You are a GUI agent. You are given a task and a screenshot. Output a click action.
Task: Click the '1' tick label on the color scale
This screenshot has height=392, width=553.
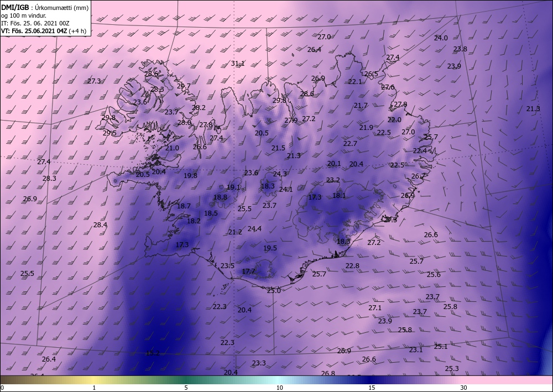coord(94,388)
